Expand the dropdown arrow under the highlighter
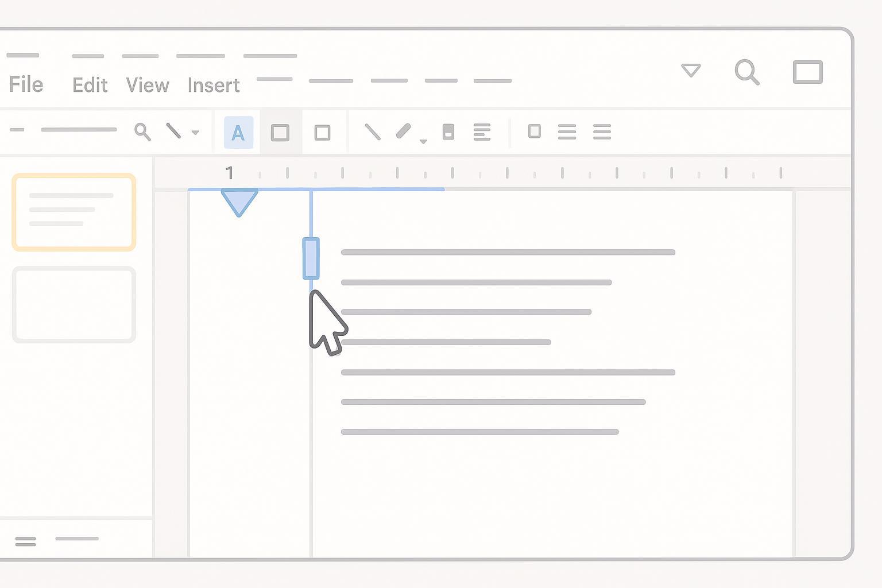Image resolution: width=882 pixels, height=588 pixels. pyautogui.click(x=423, y=141)
